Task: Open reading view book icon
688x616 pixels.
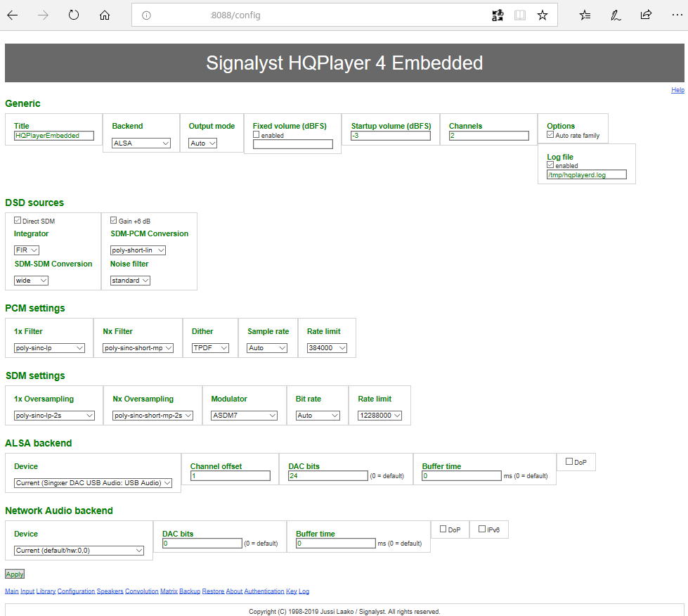Action: [x=520, y=15]
